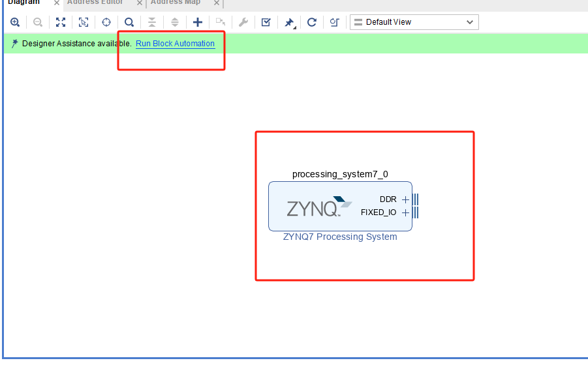
Task: Close the Address Map tab
Action: tap(217, 3)
